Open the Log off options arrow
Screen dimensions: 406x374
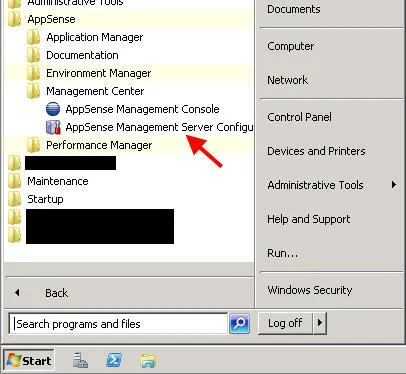(x=320, y=323)
